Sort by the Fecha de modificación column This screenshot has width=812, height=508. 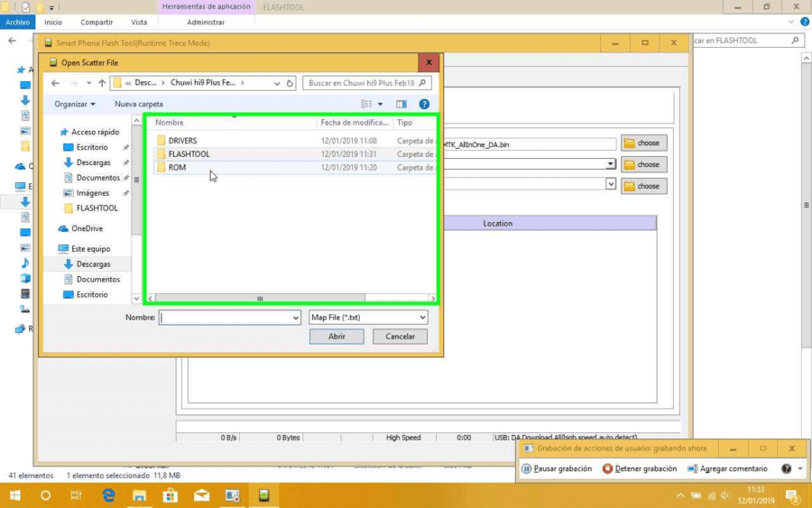(x=355, y=123)
